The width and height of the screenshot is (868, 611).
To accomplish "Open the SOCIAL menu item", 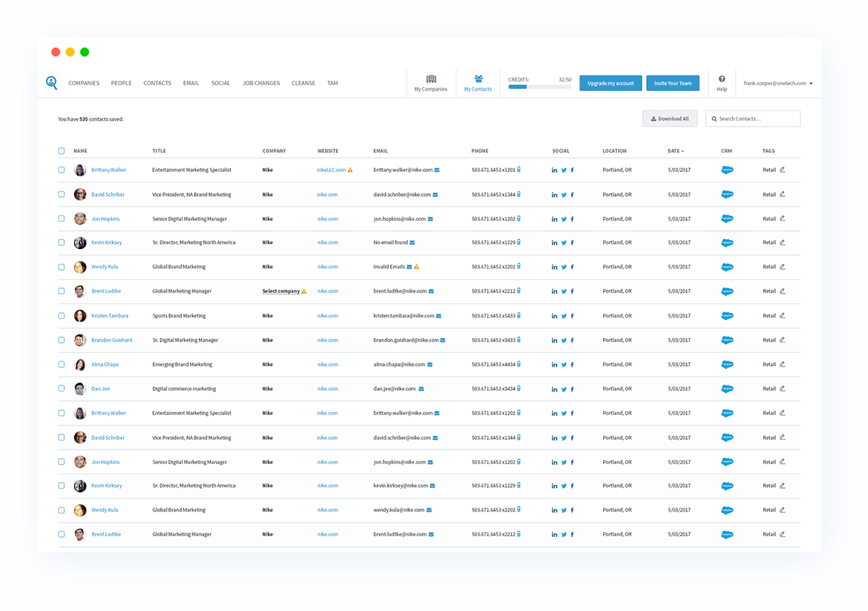I will (220, 83).
